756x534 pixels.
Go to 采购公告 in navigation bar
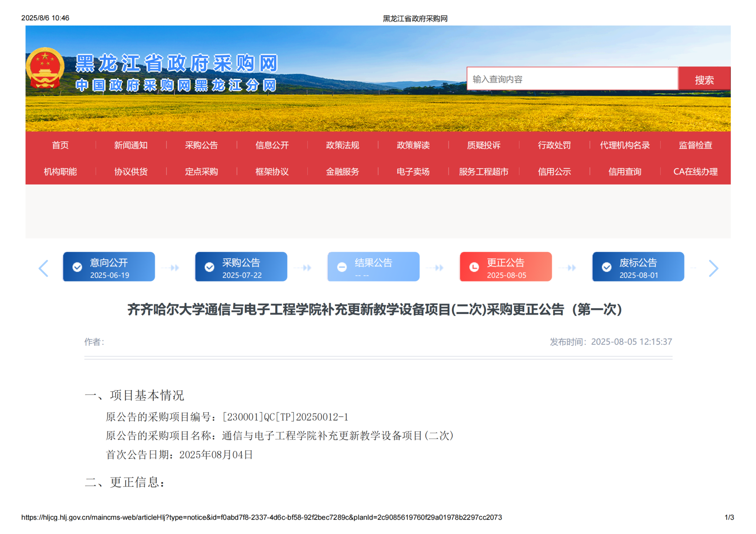[x=201, y=145]
